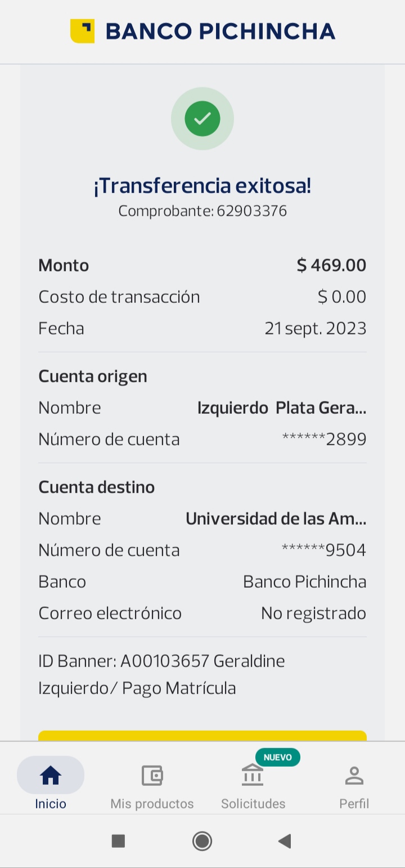Viewport: 405px width, 868px height.
Task: Go to the Solicitudes tab label
Action: [x=253, y=804]
